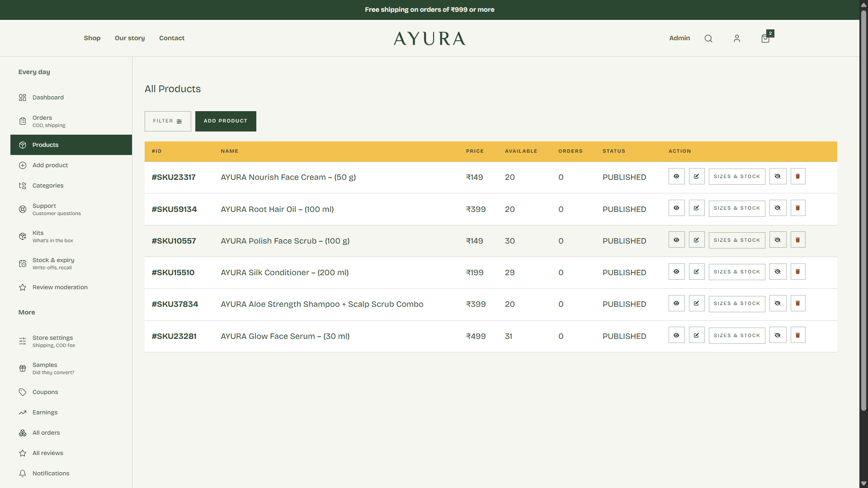This screenshot has width=868, height=488.
Task: Hide AYURA Polish Face Scrub from store
Action: (778, 240)
